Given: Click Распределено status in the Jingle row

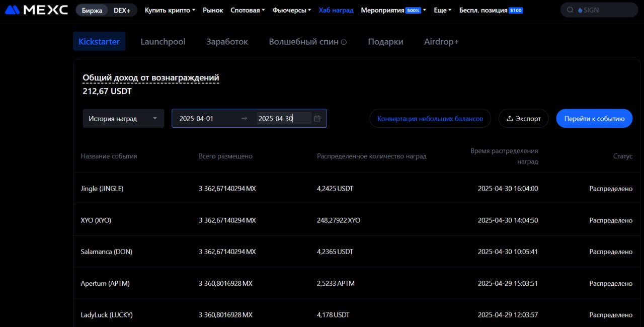Looking at the screenshot, I should 611,189.
